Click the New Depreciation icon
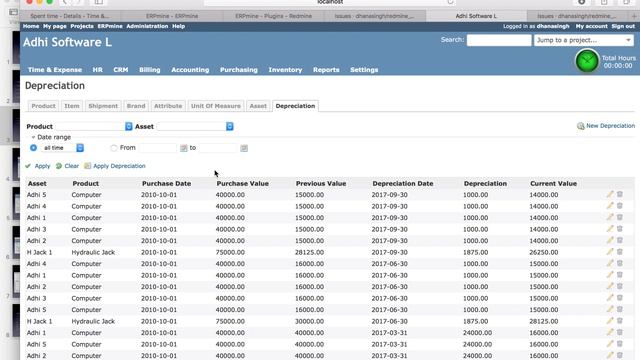 (x=580, y=126)
